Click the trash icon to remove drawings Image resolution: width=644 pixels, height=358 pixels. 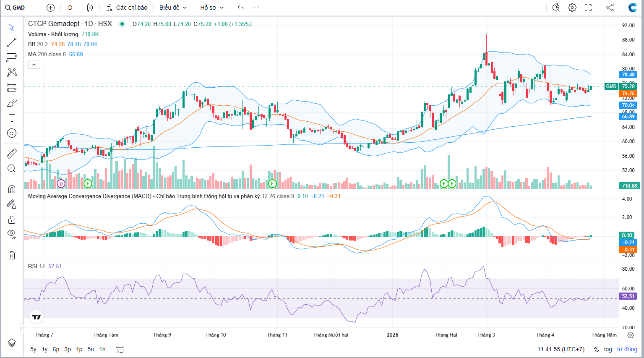[12, 255]
